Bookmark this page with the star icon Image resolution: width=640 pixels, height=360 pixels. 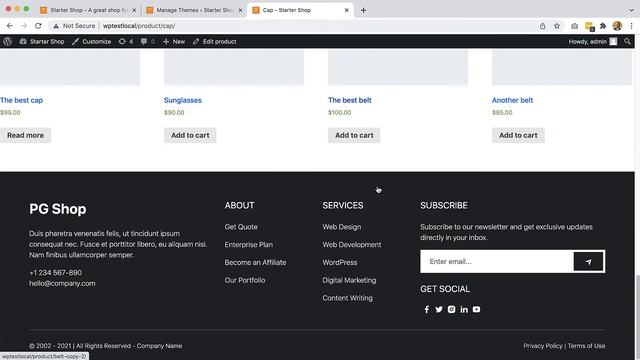click(557, 26)
